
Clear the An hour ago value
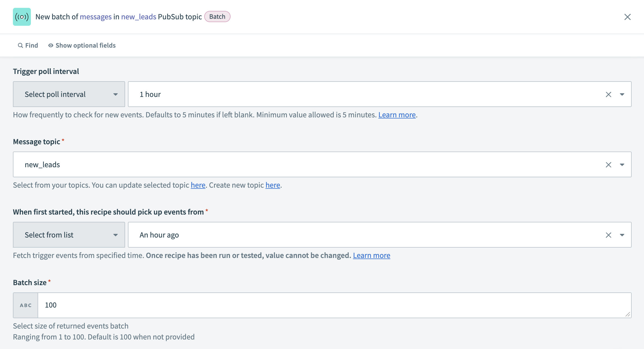pyautogui.click(x=608, y=235)
